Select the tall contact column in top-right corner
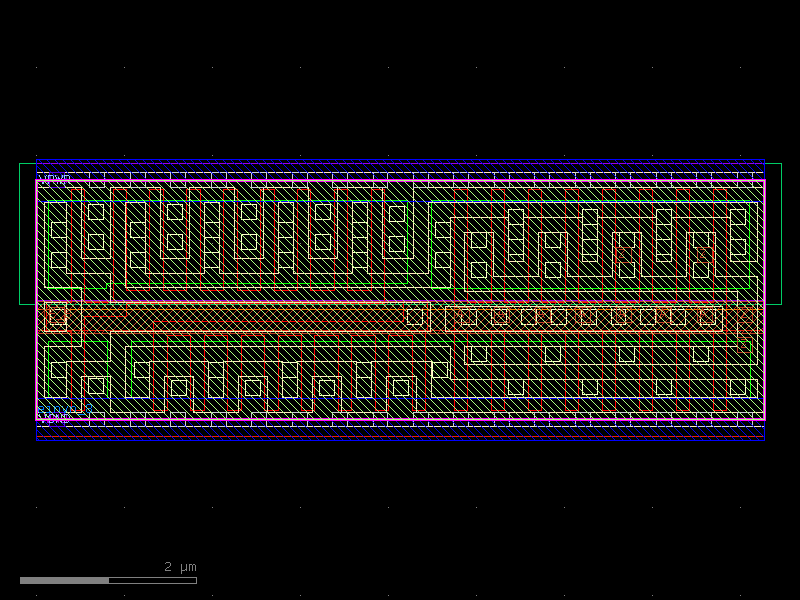 738,231
